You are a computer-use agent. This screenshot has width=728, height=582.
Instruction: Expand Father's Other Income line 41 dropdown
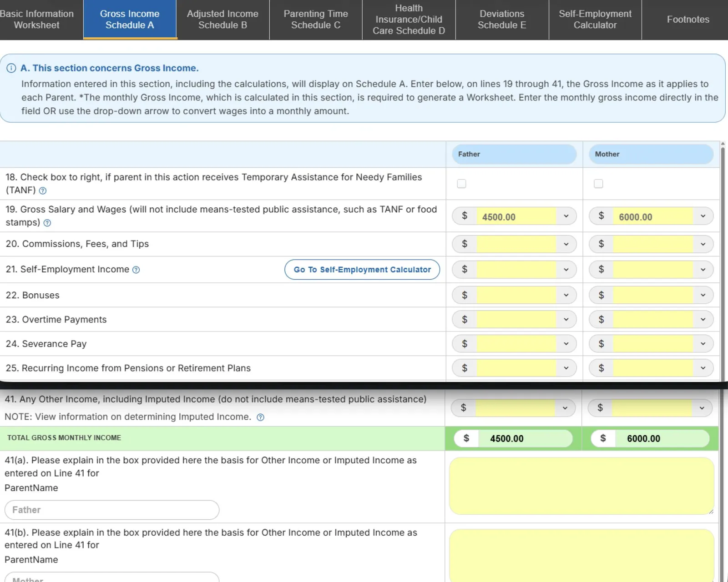click(565, 408)
